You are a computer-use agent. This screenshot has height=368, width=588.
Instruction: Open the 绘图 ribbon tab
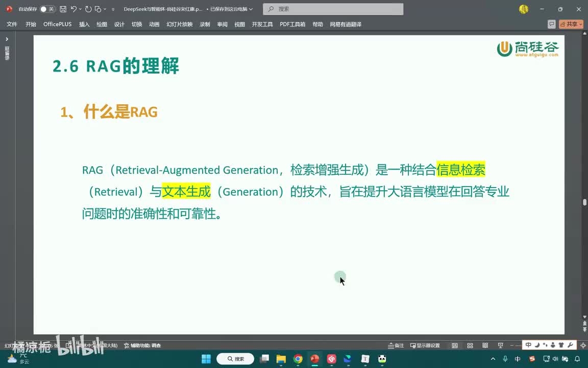pyautogui.click(x=102, y=24)
